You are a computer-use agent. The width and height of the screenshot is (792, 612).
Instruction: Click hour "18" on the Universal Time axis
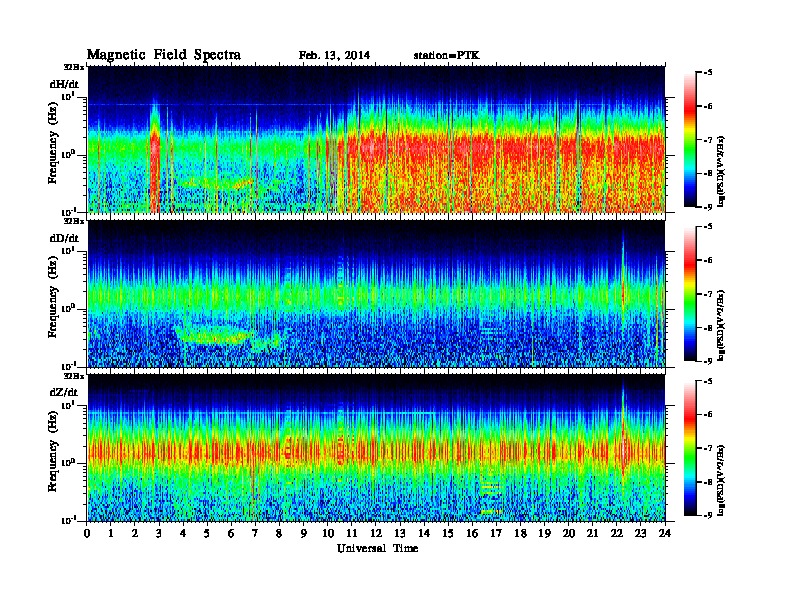(520, 534)
